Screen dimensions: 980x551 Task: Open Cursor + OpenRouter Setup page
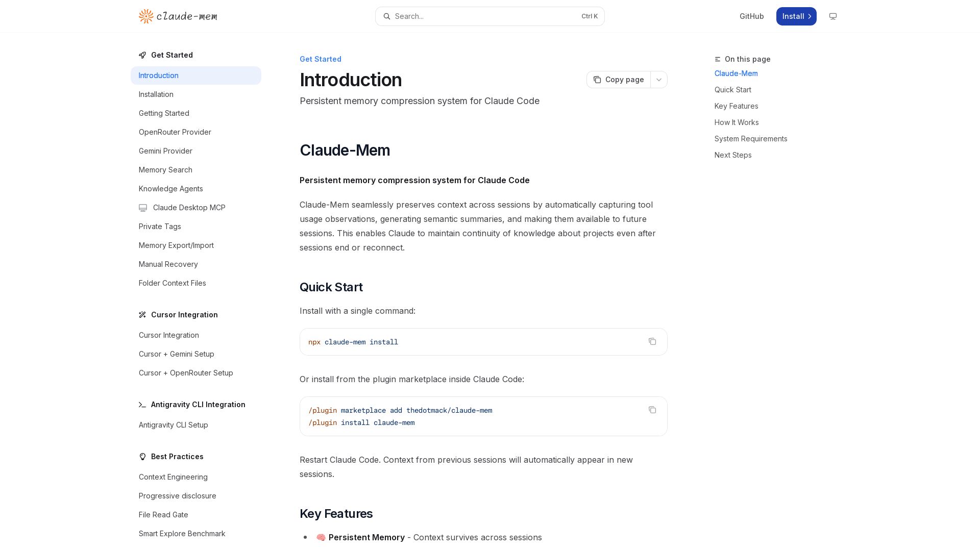(196, 373)
